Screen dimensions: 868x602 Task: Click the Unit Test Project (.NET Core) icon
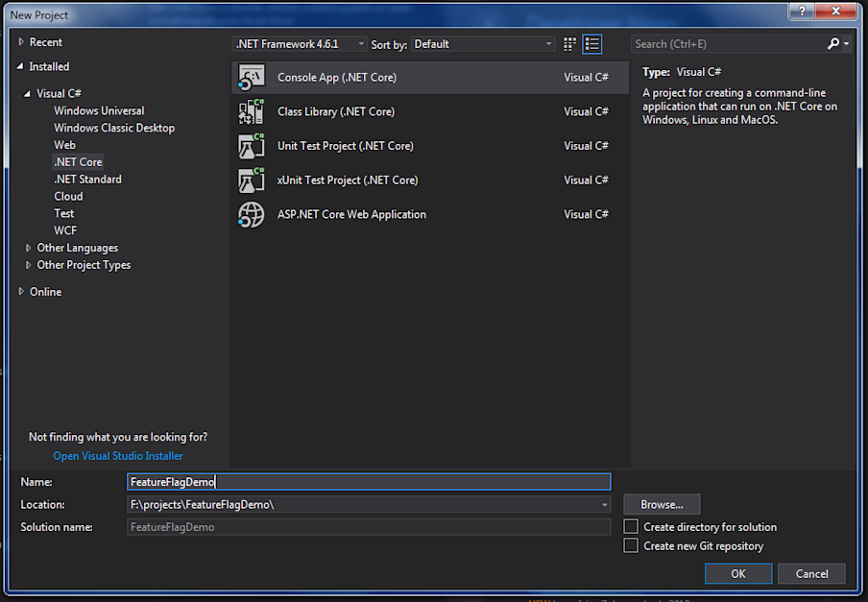click(x=250, y=145)
